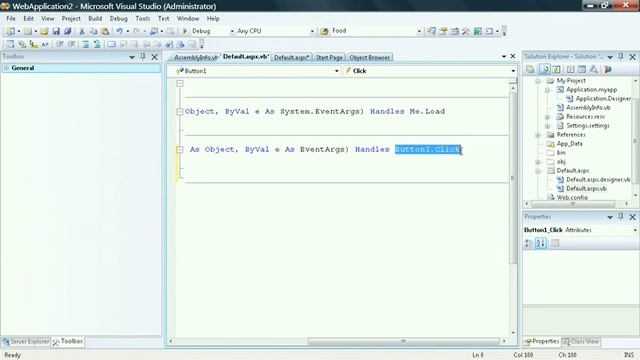Collapse the Button1.Click procedure outline
This screenshot has height=360, width=640.
(180, 150)
